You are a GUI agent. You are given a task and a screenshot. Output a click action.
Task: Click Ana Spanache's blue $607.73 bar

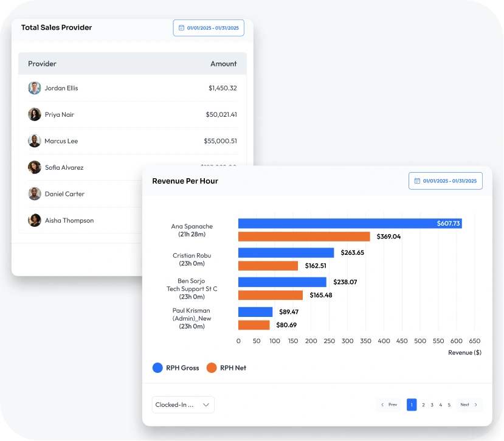pos(350,223)
